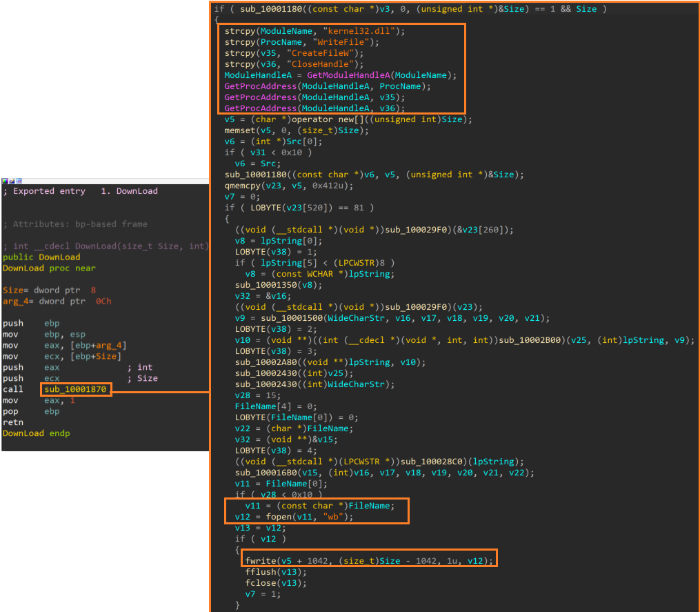Click 'v8 = lpString[0];' line
The height and width of the screenshot is (612, 700).
[x=279, y=241]
